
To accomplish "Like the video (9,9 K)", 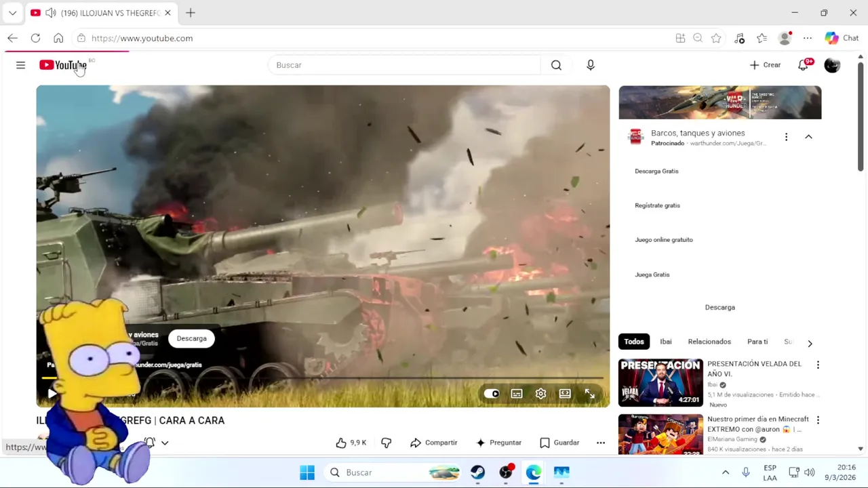I will [x=351, y=443].
